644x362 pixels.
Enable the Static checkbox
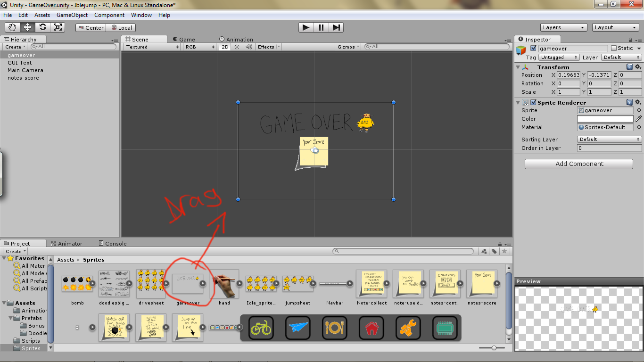pyautogui.click(x=614, y=48)
